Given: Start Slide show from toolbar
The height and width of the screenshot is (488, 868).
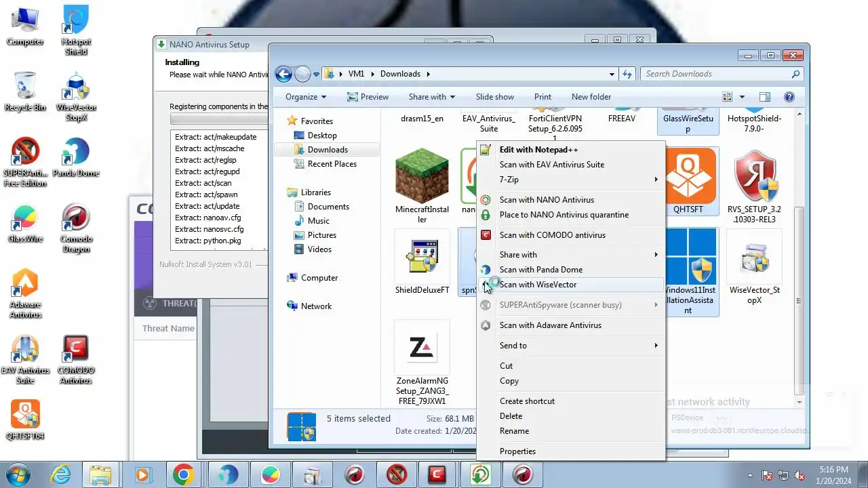Looking at the screenshot, I should pos(494,97).
